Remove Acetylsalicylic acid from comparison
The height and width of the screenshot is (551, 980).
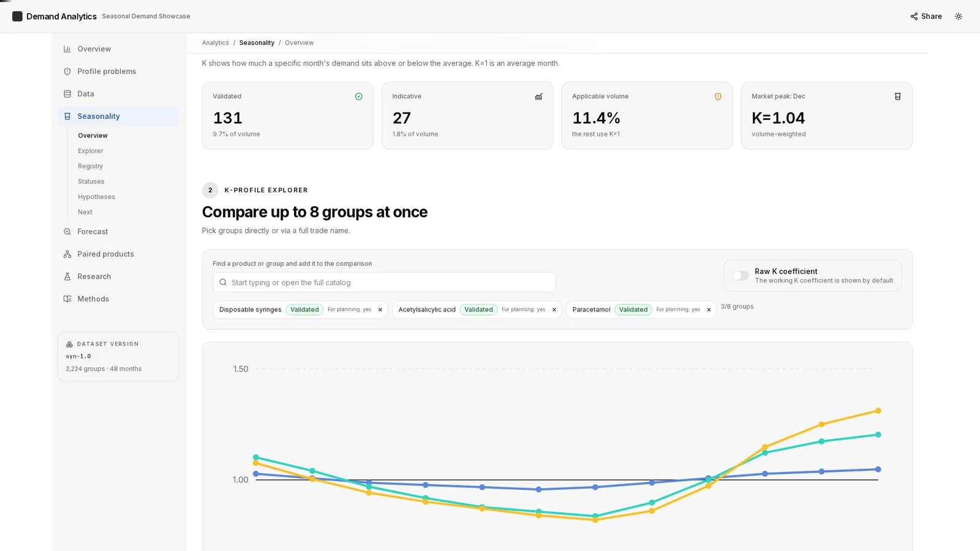[x=554, y=310]
